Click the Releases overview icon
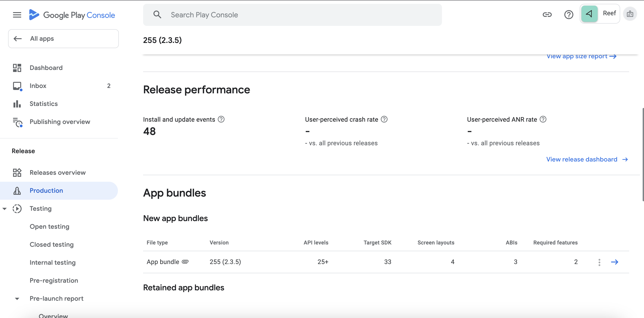This screenshot has height=318, width=644. [17, 173]
